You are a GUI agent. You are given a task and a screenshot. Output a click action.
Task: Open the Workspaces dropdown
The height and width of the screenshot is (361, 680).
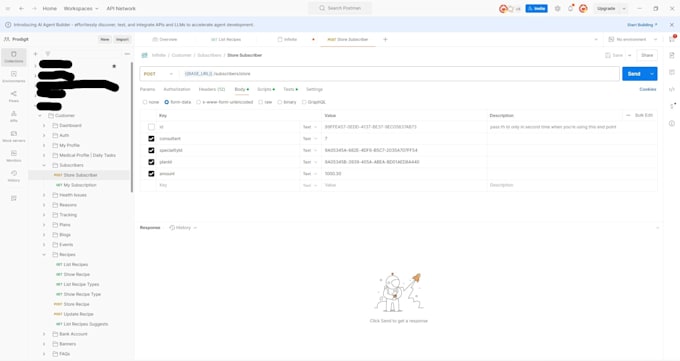coord(81,8)
